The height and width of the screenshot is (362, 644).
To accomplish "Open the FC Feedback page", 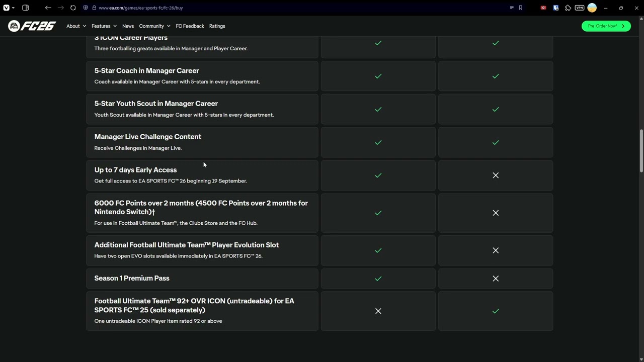I will coord(190,26).
